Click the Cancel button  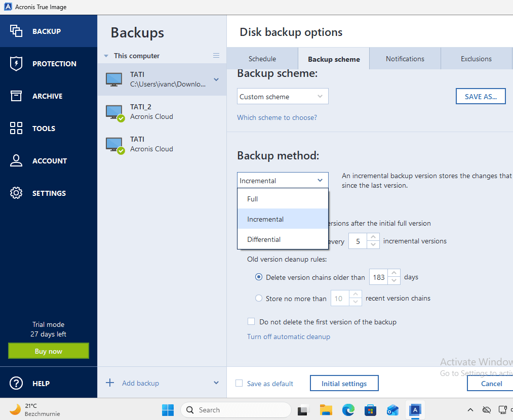(x=491, y=383)
